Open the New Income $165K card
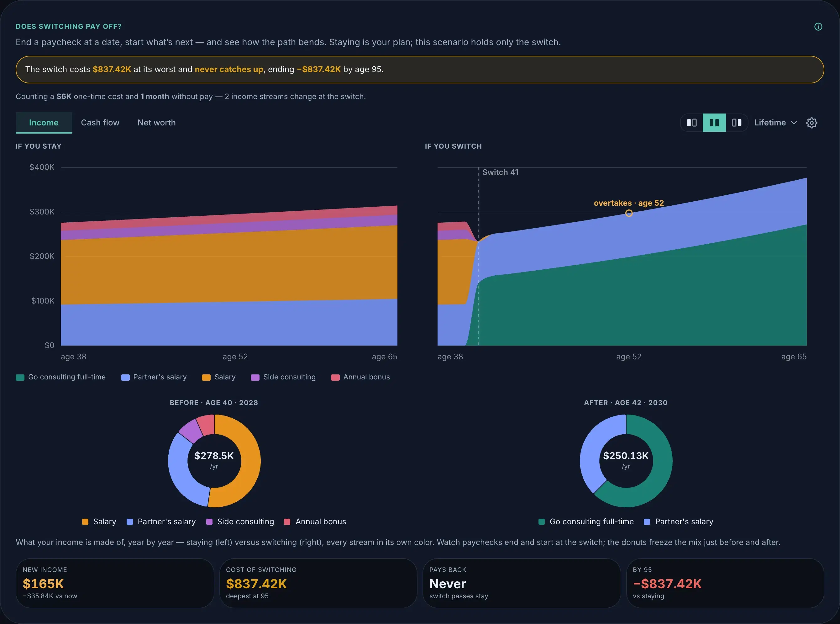840x624 pixels. [115, 583]
